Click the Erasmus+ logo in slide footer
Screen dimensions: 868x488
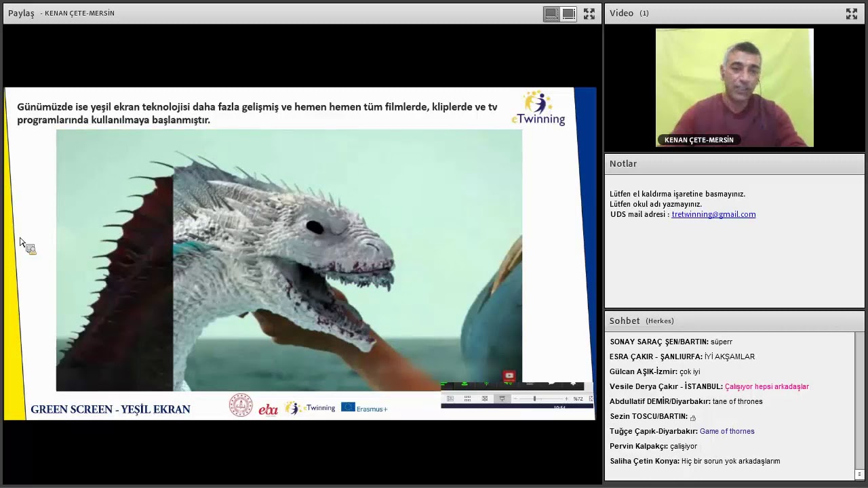point(364,407)
